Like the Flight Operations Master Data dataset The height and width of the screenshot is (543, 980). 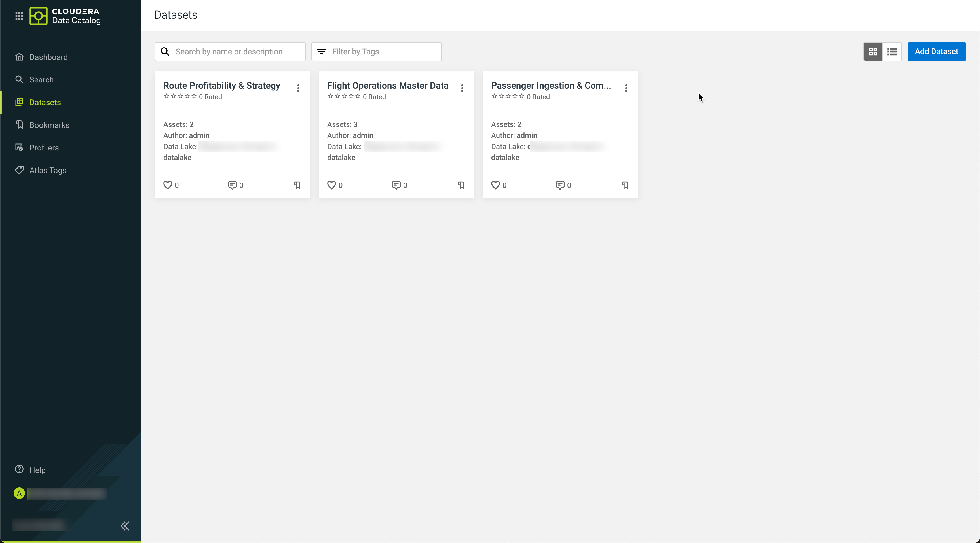[x=331, y=185]
